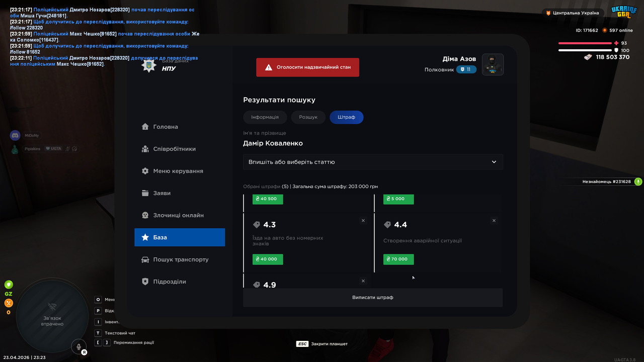The width and height of the screenshot is (644, 362).
Task: Click the name Дамір Коваленко
Action: coord(273,143)
